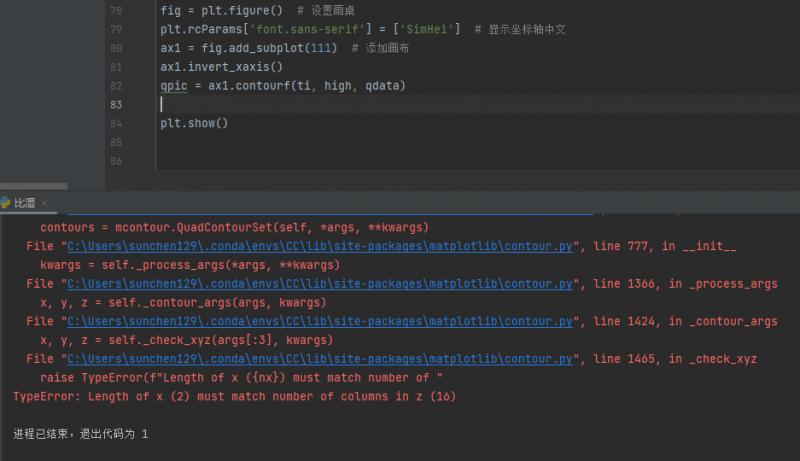Screen dimensions: 800x461
Task: Click the horizontal scrollbar above the run panel
Action: [34, 186]
